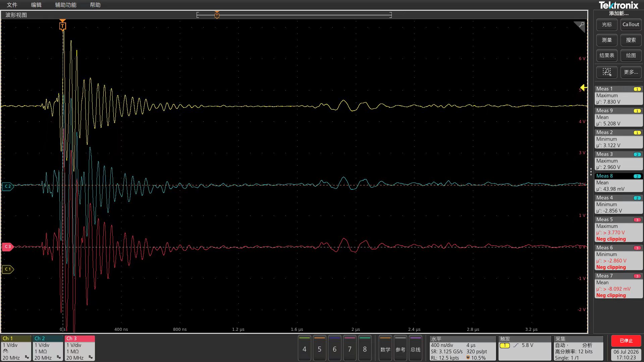Select the Meas 8 Mean badge
644x362 pixels.
click(x=619, y=183)
